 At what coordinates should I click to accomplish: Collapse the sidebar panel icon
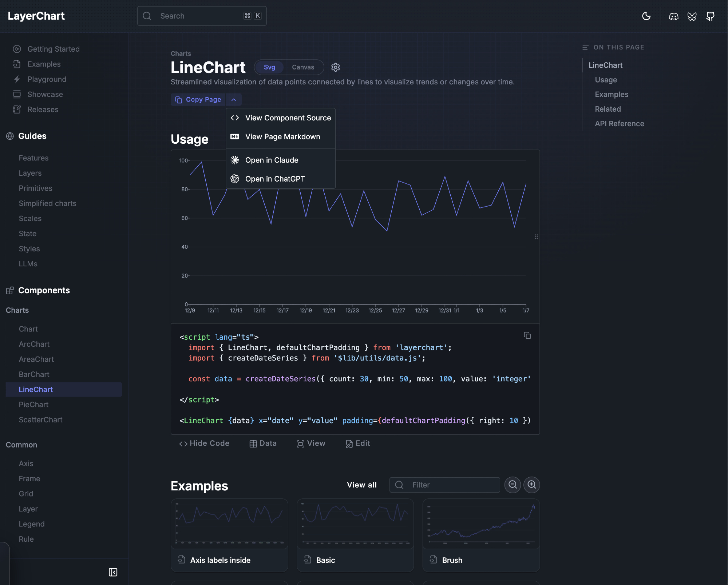pos(113,572)
